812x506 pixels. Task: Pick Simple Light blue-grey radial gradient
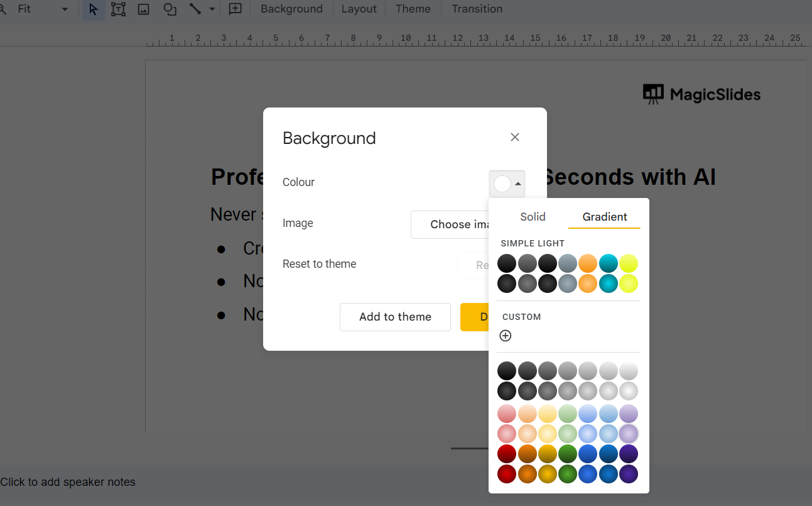(568, 283)
